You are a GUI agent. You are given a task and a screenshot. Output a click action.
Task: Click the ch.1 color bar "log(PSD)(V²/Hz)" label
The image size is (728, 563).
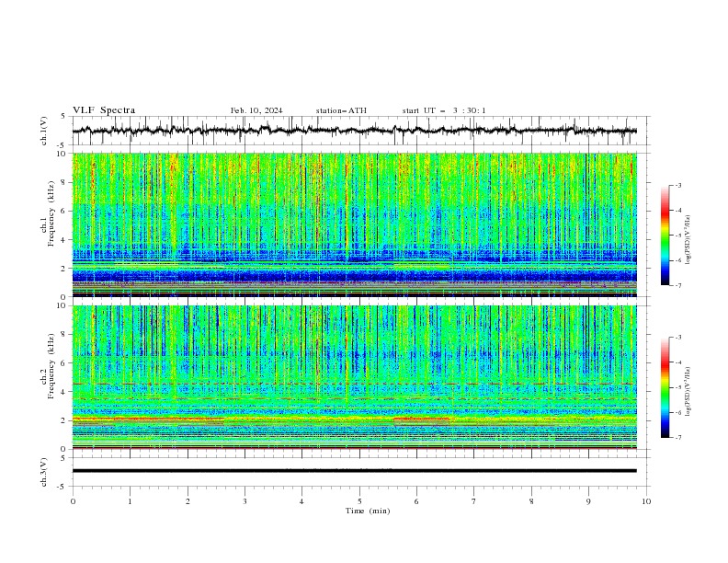click(688, 240)
